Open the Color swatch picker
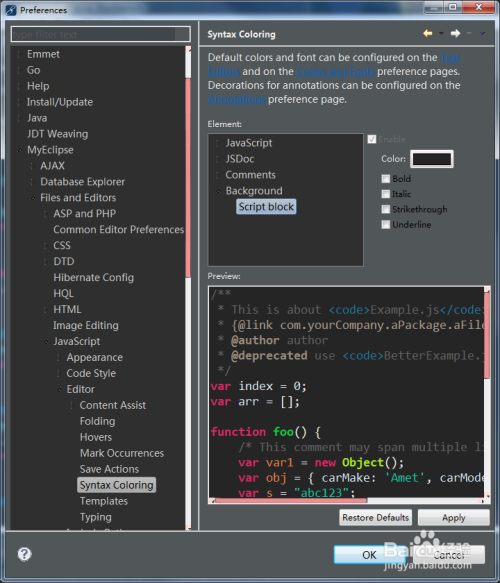 (x=432, y=159)
